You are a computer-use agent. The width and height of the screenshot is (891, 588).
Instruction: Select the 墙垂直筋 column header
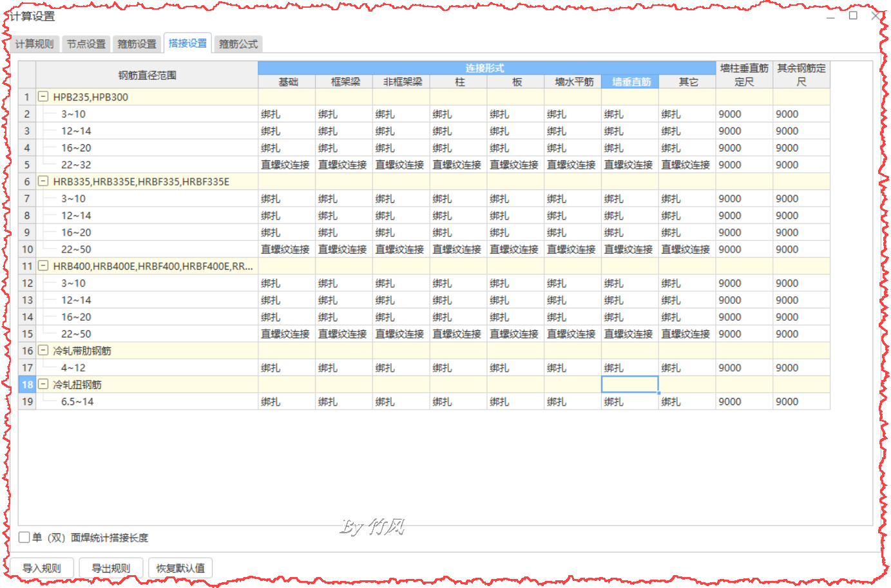tap(631, 82)
